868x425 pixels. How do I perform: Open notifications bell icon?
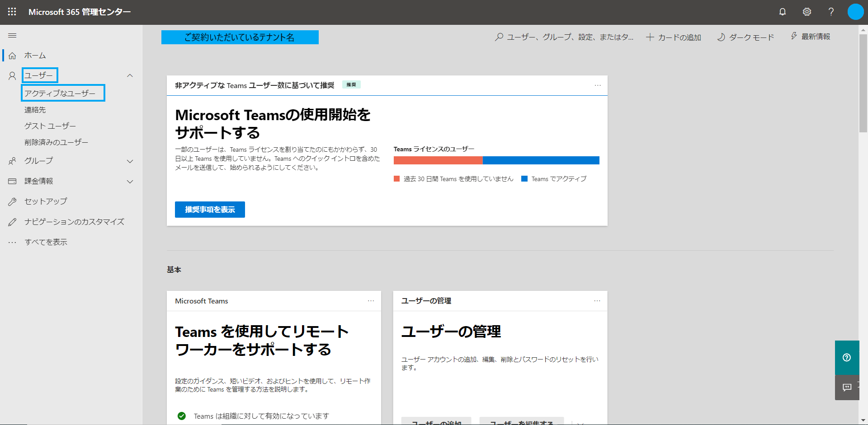coord(783,12)
